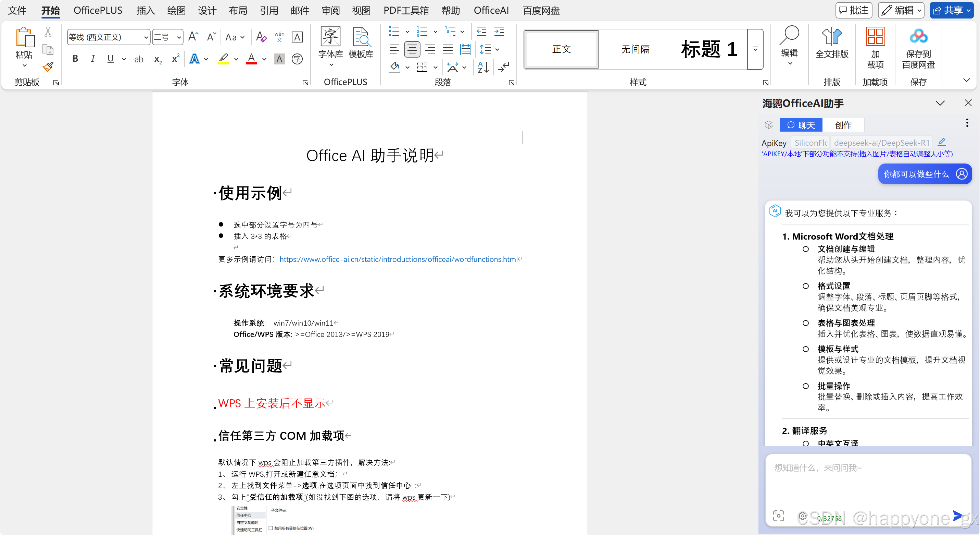Toggle strikethrough text formatting
980x535 pixels.
click(139, 59)
